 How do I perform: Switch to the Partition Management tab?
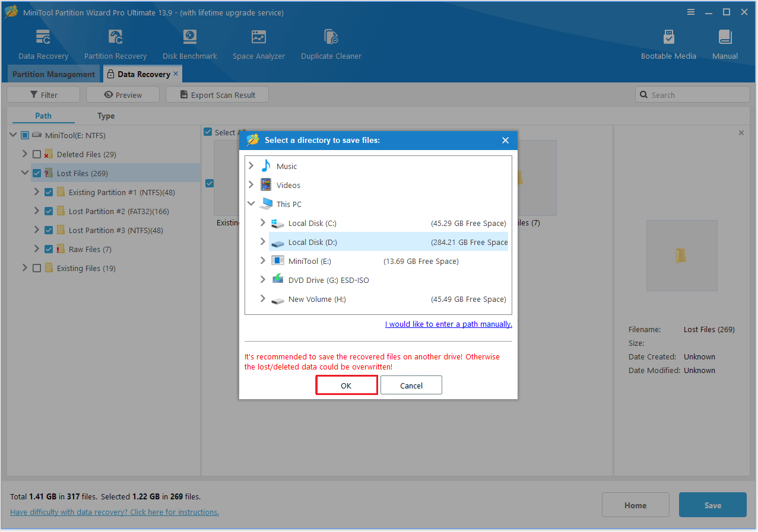point(53,74)
